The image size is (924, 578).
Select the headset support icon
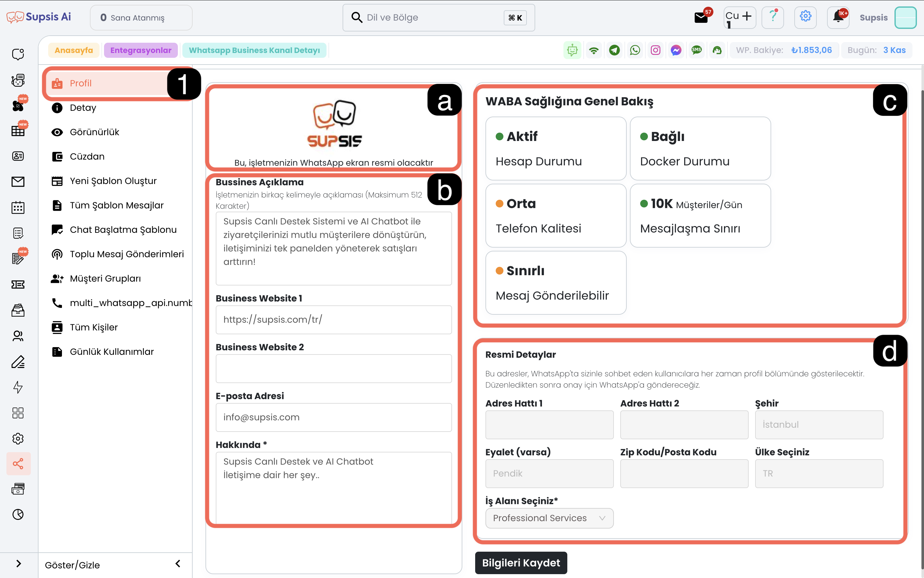tap(717, 50)
